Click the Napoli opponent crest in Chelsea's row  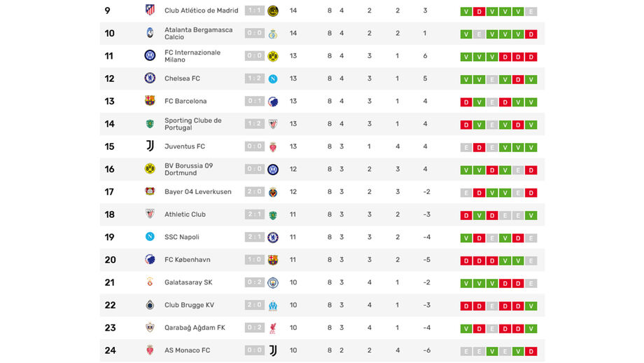coord(273,78)
